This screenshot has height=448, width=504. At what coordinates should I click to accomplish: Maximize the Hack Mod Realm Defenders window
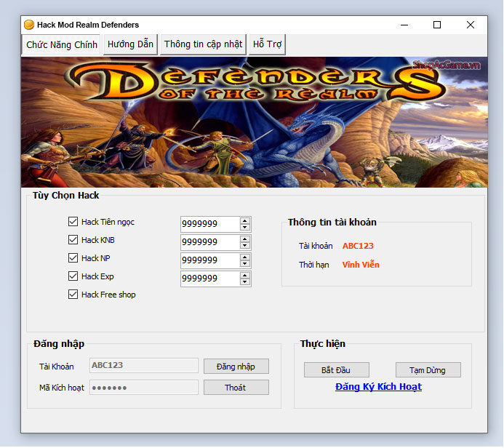(437, 25)
